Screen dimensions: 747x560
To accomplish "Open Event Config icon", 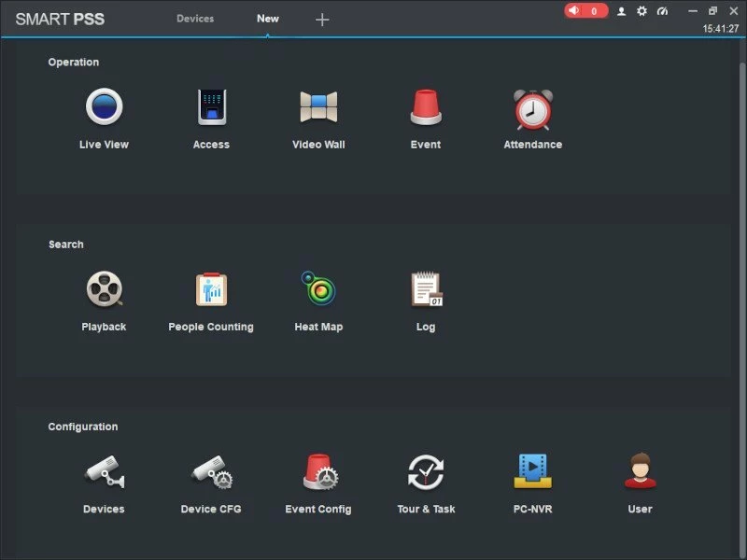I will pos(318,472).
